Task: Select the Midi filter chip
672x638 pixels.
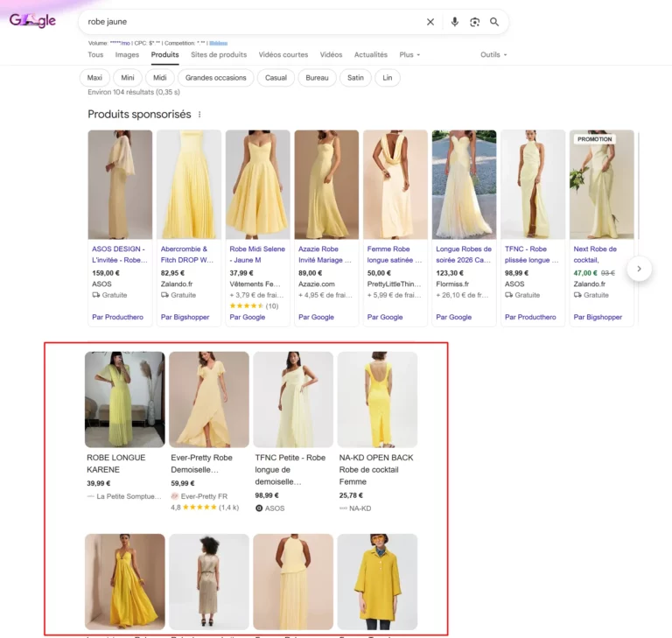Action: (160, 78)
